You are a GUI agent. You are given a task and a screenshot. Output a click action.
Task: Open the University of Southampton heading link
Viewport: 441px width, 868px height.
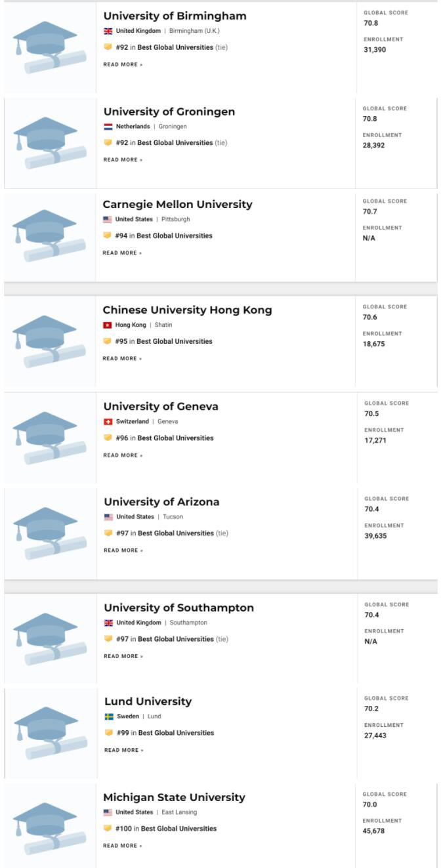pyautogui.click(x=178, y=608)
